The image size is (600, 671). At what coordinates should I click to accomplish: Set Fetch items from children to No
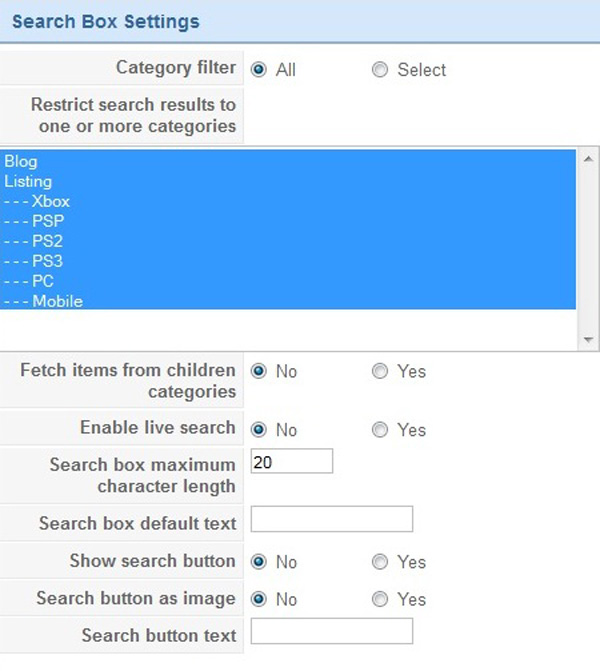pos(259,371)
